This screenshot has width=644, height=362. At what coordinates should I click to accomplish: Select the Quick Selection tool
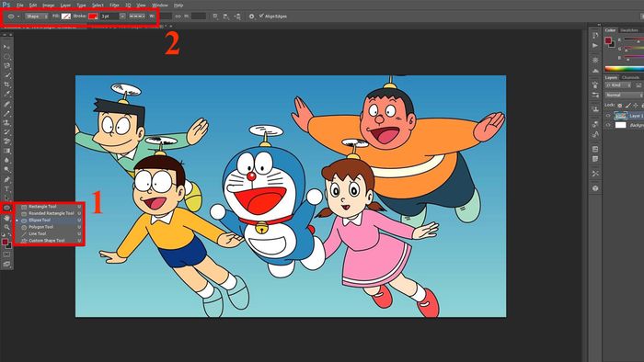click(x=6, y=75)
